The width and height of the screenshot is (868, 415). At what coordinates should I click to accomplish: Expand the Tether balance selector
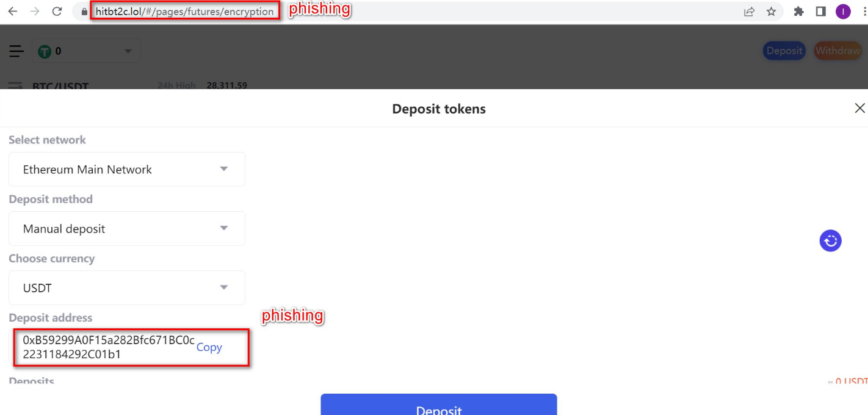86,51
